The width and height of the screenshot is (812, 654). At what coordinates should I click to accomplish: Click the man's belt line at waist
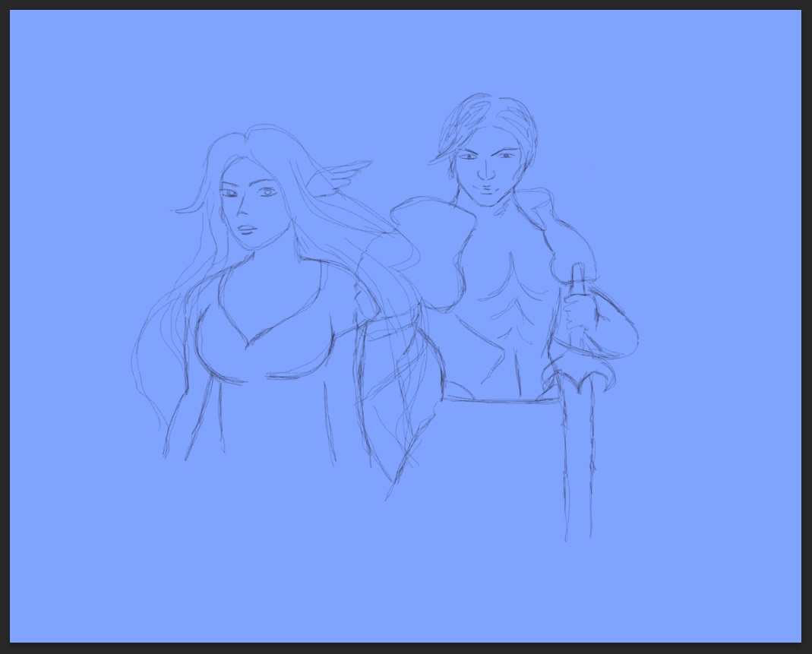[x=501, y=399]
